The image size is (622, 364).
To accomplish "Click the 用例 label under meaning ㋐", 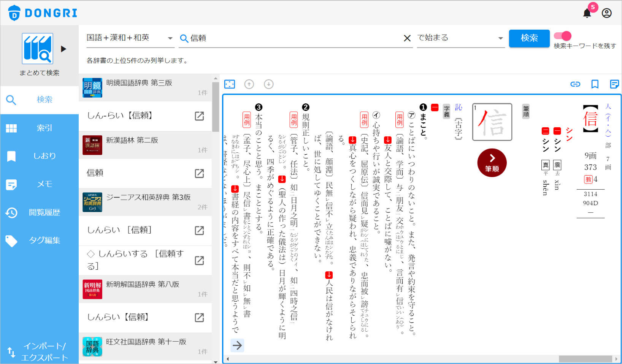I will coord(399,120).
